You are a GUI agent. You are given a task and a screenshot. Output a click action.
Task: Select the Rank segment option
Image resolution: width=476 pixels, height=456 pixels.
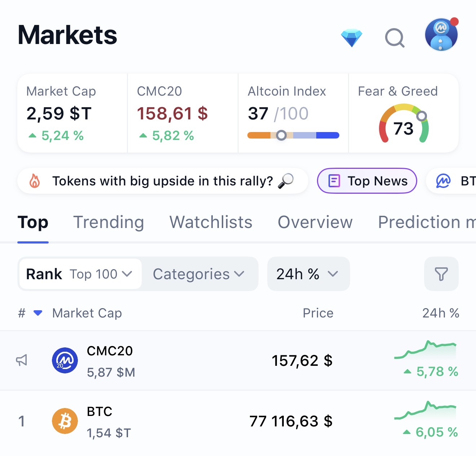point(44,274)
